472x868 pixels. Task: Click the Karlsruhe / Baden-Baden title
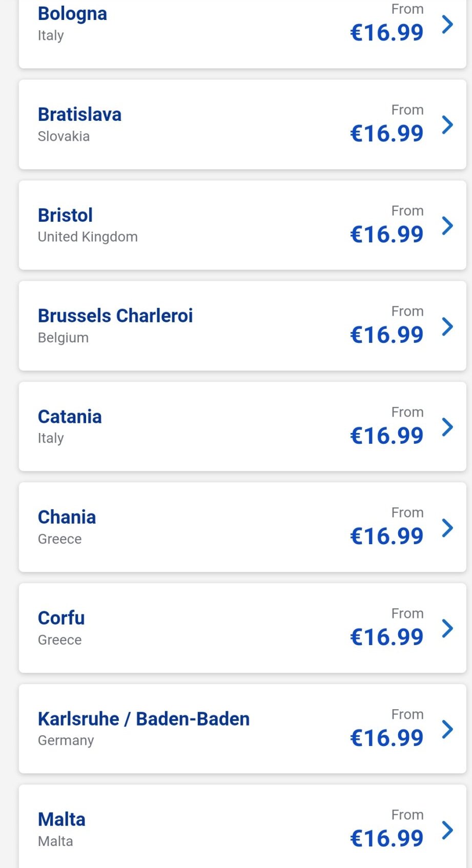pyautogui.click(x=143, y=719)
